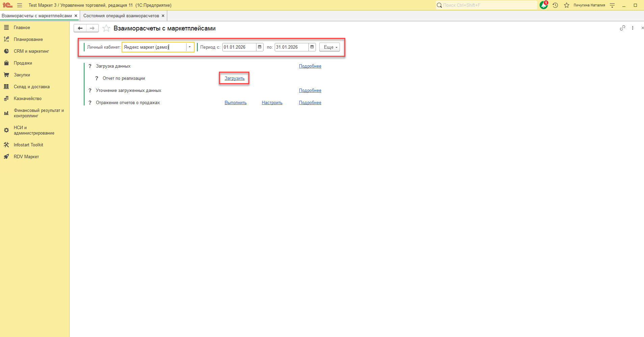
Task: Navigate back with left arrow button
Action: tap(80, 28)
